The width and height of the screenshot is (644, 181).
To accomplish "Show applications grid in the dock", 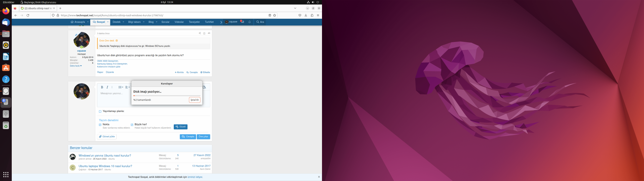I will pyautogui.click(x=6, y=175).
